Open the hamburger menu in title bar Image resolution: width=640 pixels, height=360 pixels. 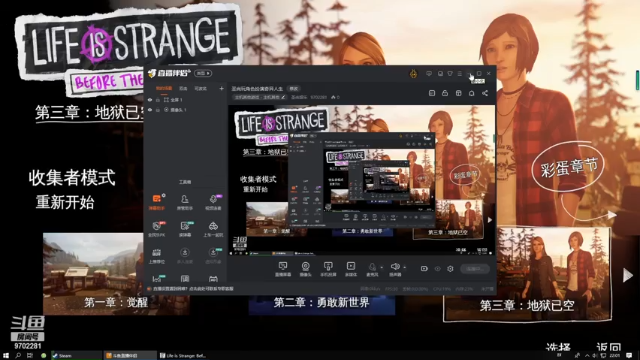[460, 73]
